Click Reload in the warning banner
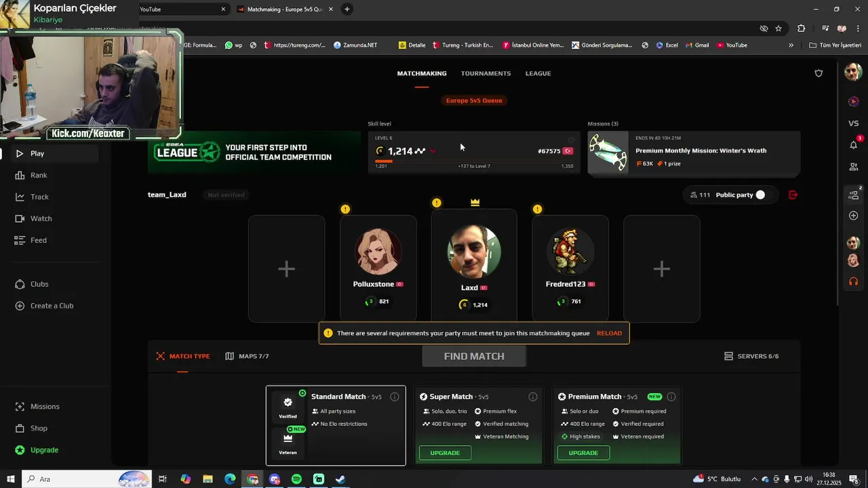 (x=609, y=333)
